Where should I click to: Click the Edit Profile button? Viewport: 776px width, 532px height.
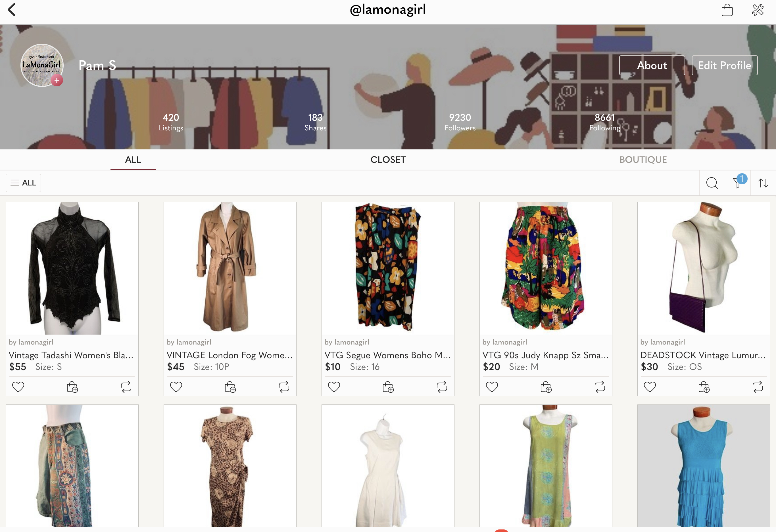point(725,65)
